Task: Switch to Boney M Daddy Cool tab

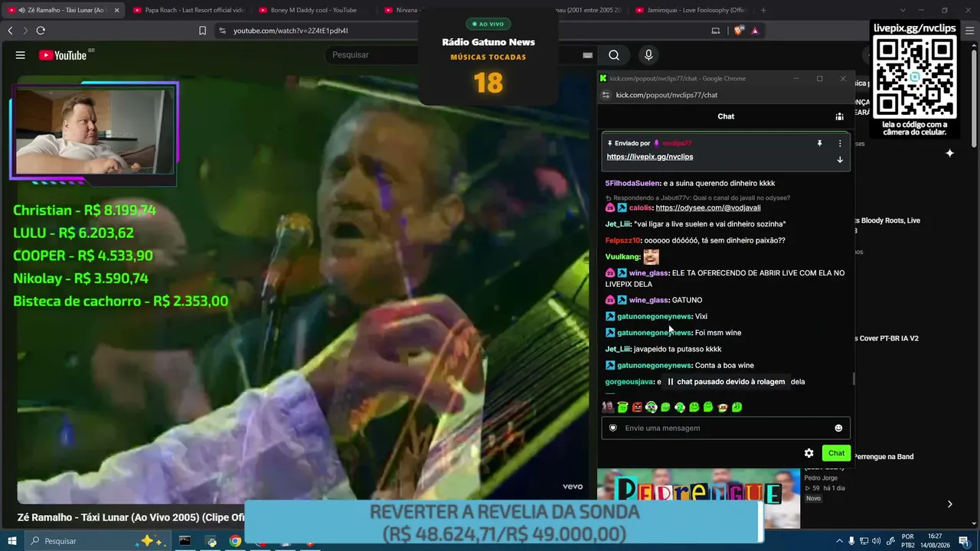Action: pyautogui.click(x=313, y=10)
